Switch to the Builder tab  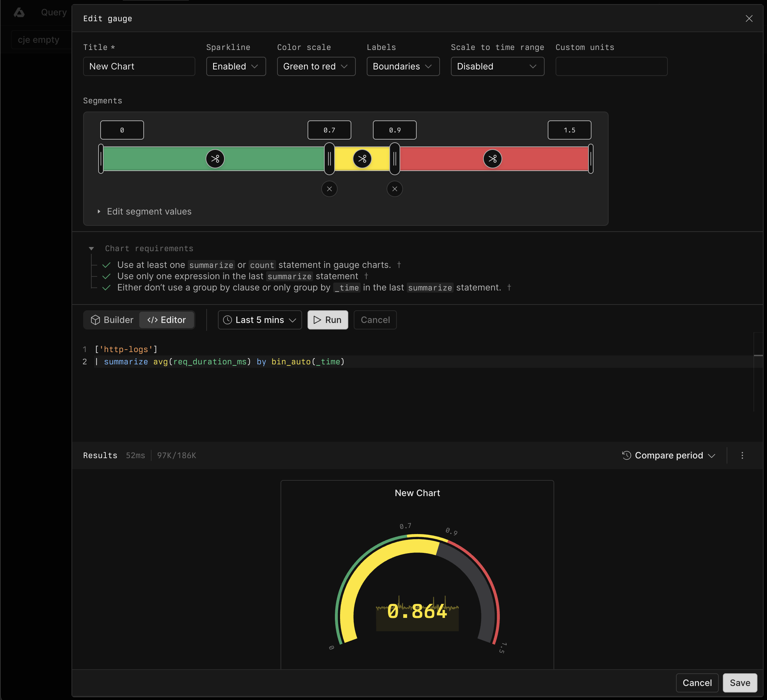point(112,320)
